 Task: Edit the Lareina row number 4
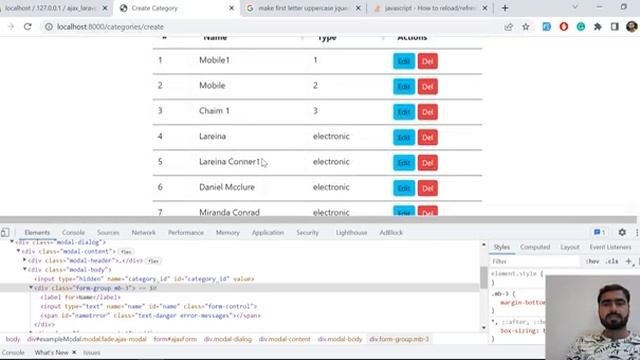(404, 137)
